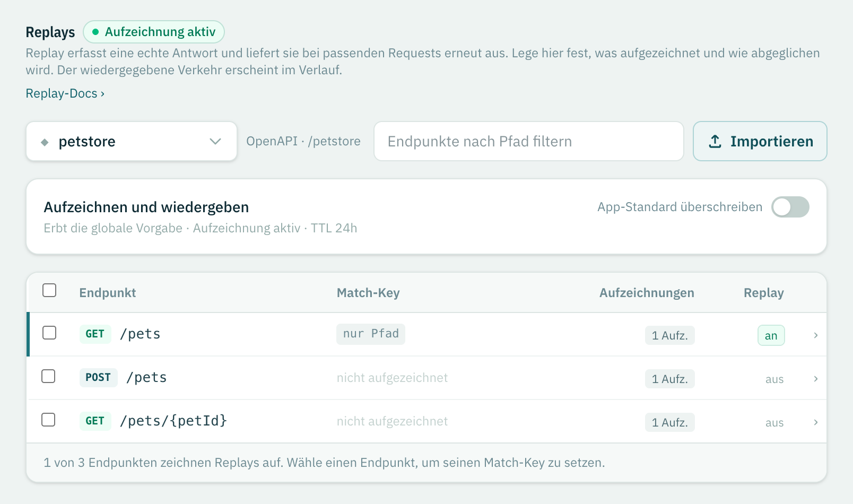
Task: Click the 'Aufzeichnen und wiedergeben' heading
Action: click(x=146, y=207)
